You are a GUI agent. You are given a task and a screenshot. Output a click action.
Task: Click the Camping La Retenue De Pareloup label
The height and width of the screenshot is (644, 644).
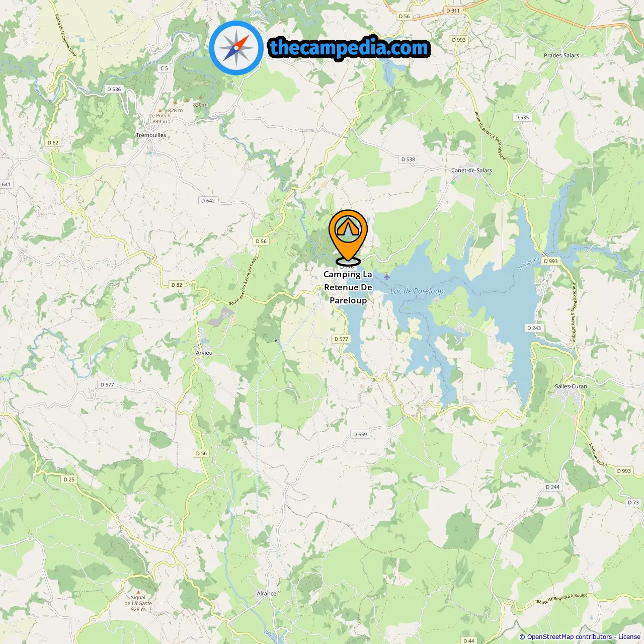coord(348,287)
